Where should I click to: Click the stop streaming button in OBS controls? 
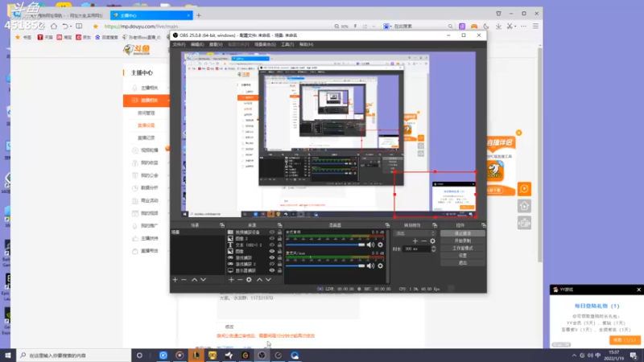coord(462,233)
